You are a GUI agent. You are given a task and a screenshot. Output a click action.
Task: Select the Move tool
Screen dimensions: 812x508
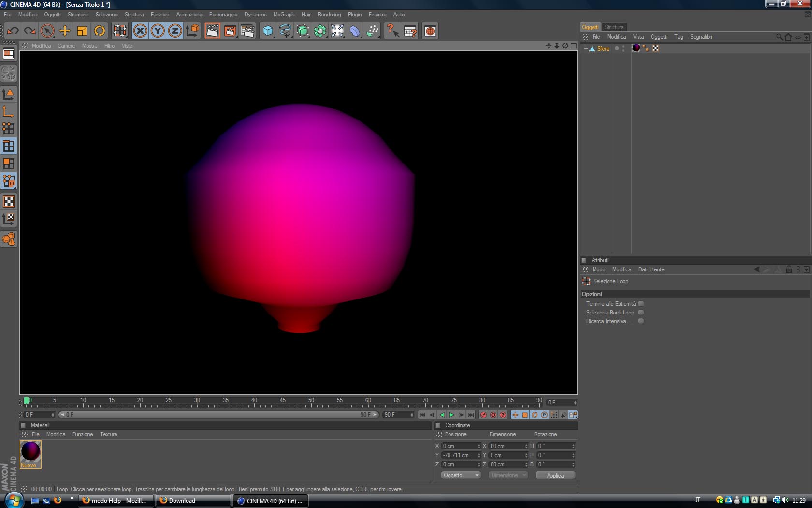tap(65, 31)
